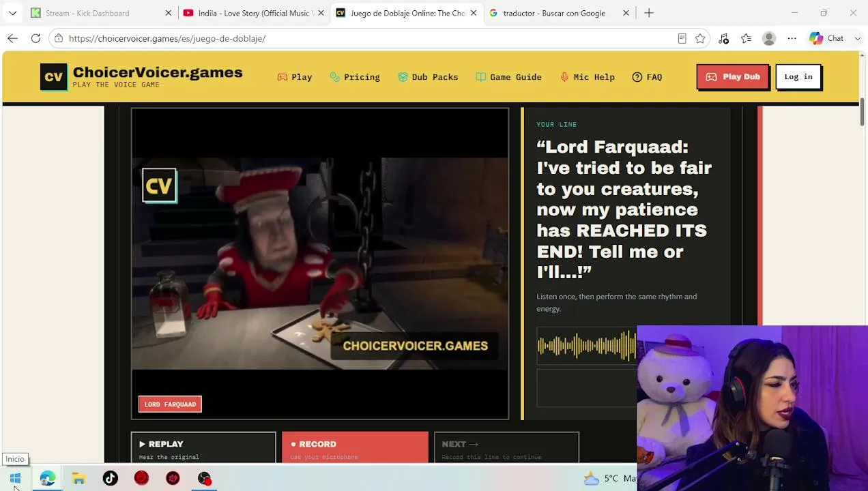Click the address bar URL field
The width and height of the screenshot is (868, 491).
368,38
